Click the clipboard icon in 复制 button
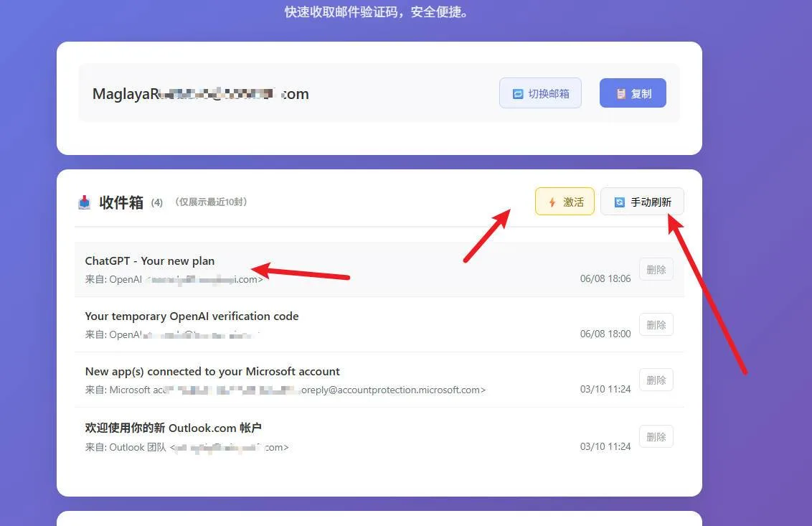 [x=621, y=94]
